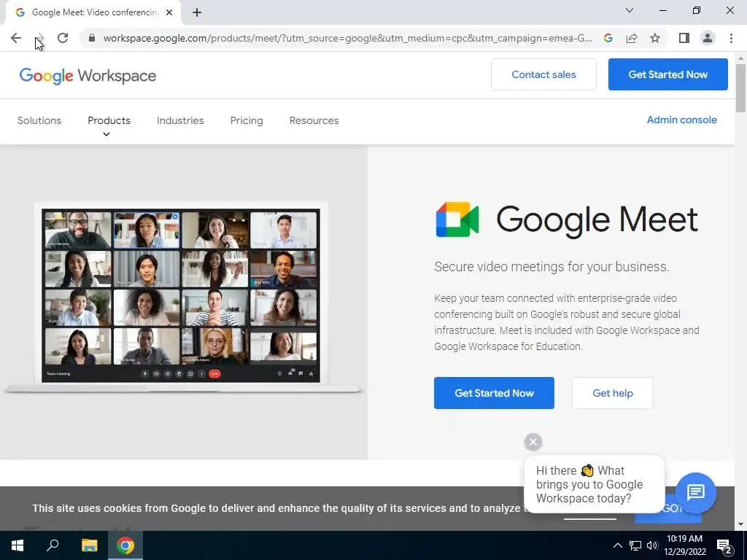Click the Google Meet browser tab
Screen dimensions: 747x560
pyautogui.click(x=93, y=12)
